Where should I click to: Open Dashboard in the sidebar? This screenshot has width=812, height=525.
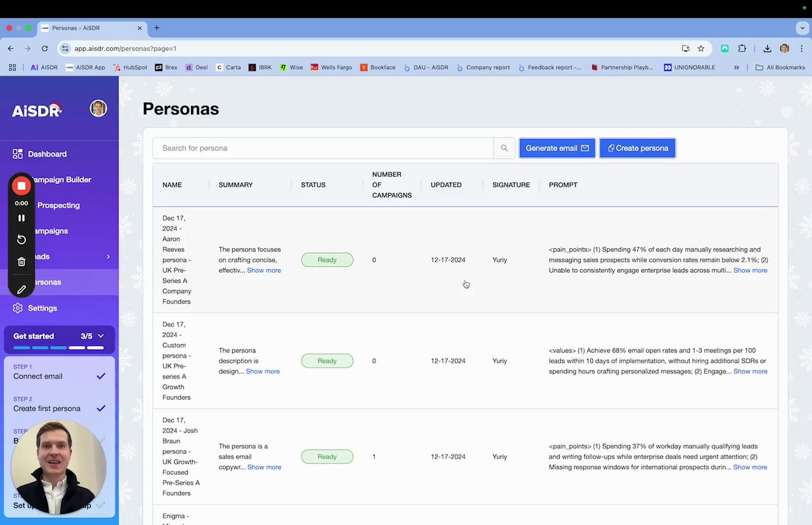pos(47,154)
